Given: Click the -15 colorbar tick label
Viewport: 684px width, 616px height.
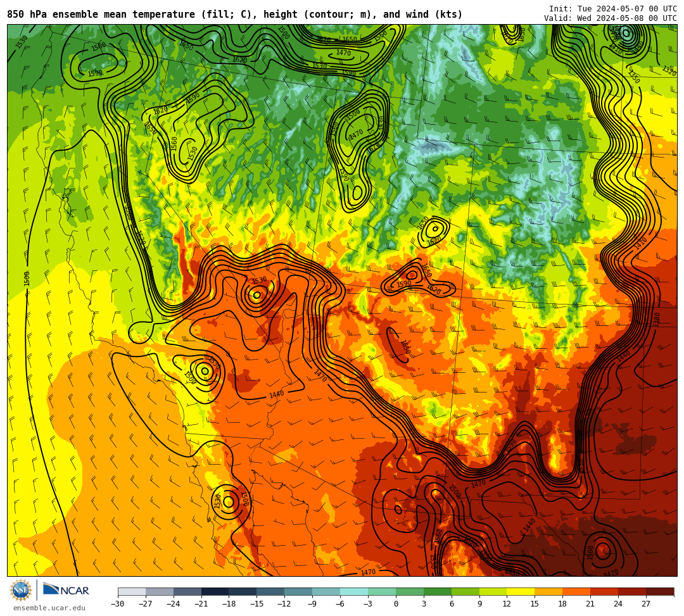Looking at the screenshot, I should point(257,604).
